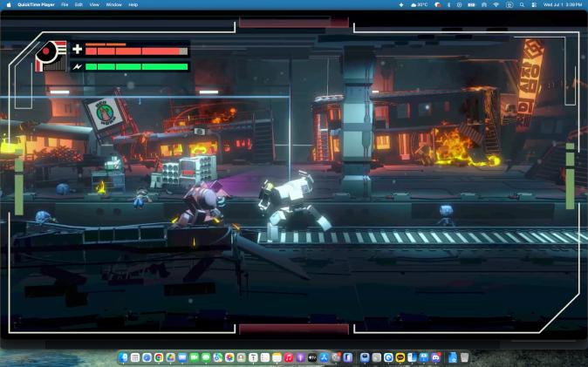588x367 pixels.
Task: Open System Settings from the Dock
Action: [x=336, y=357]
